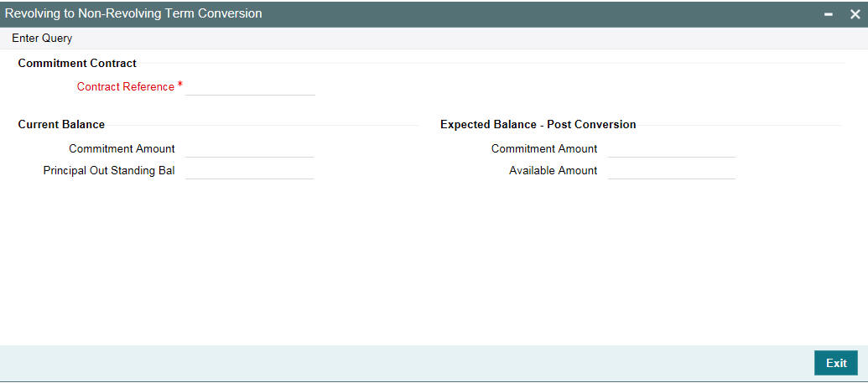Click the Available Amount label
The height and width of the screenshot is (383, 868).
pyautogui.click(x=553, y=170)
